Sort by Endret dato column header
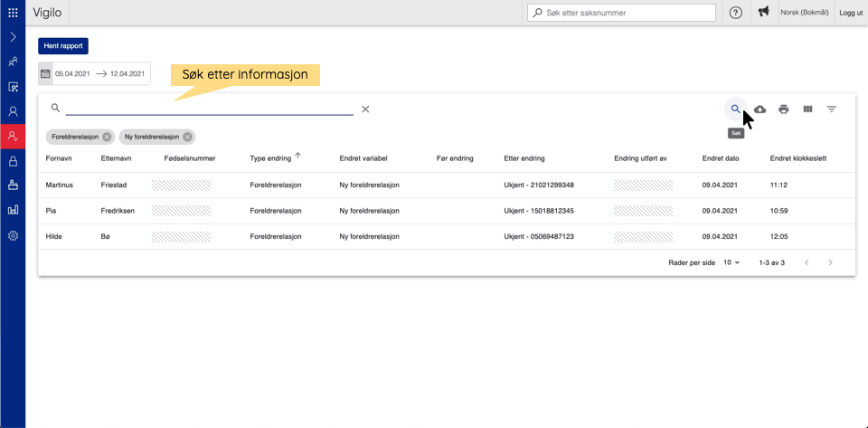 [x=721, y=158]
